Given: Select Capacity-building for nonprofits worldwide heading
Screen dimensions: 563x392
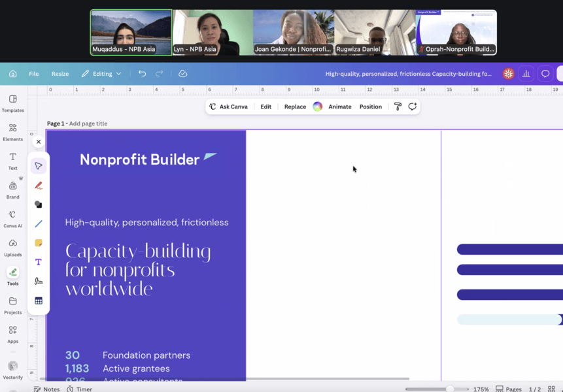Looking at the screenshot, I should coord(138,270).
